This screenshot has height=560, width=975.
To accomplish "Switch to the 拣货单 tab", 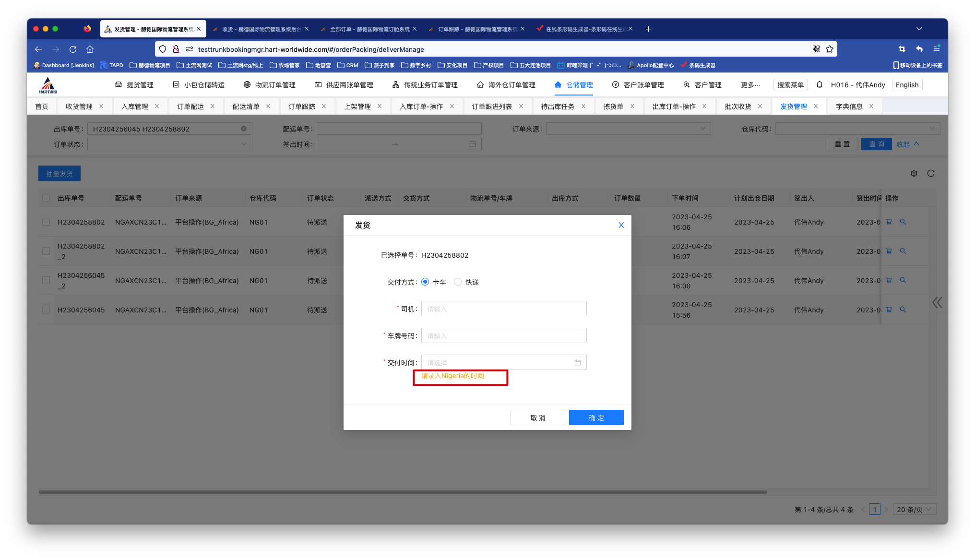I will pos(613,106).
